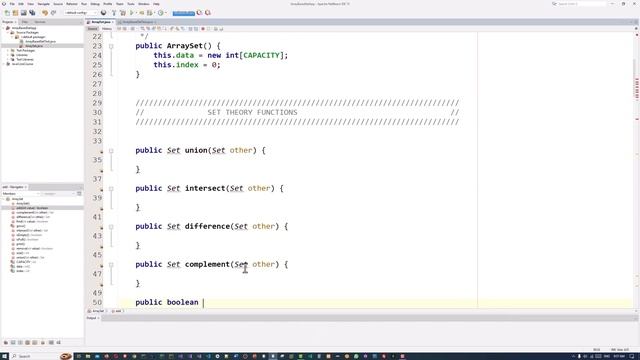Toggle Rectangular Selection in editor toolbar
640x360 pixels.
165,29
